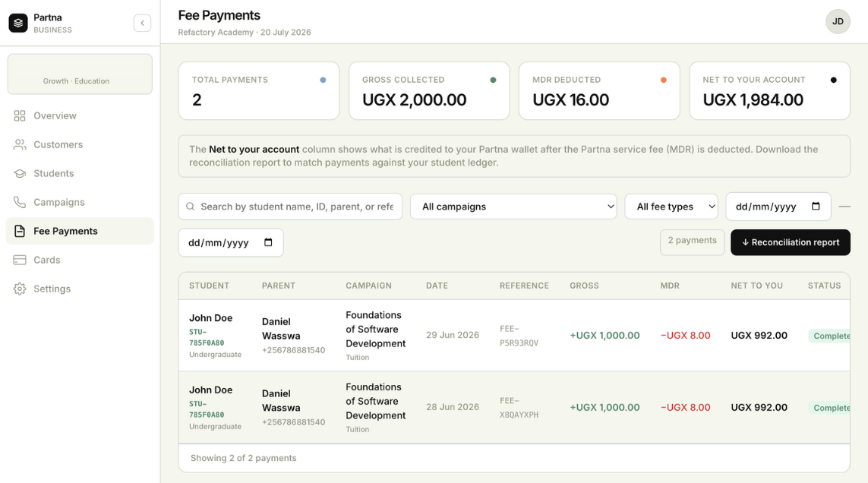The image size is (868, 483).
Task: Click the PARENT column header
Action: click(x=279, y=286)
